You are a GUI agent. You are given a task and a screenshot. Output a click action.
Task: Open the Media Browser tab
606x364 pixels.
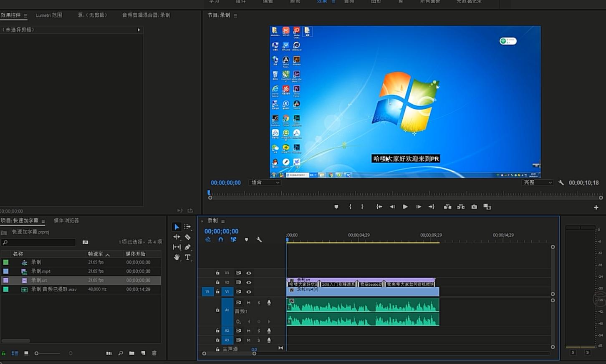click(66, 221)
